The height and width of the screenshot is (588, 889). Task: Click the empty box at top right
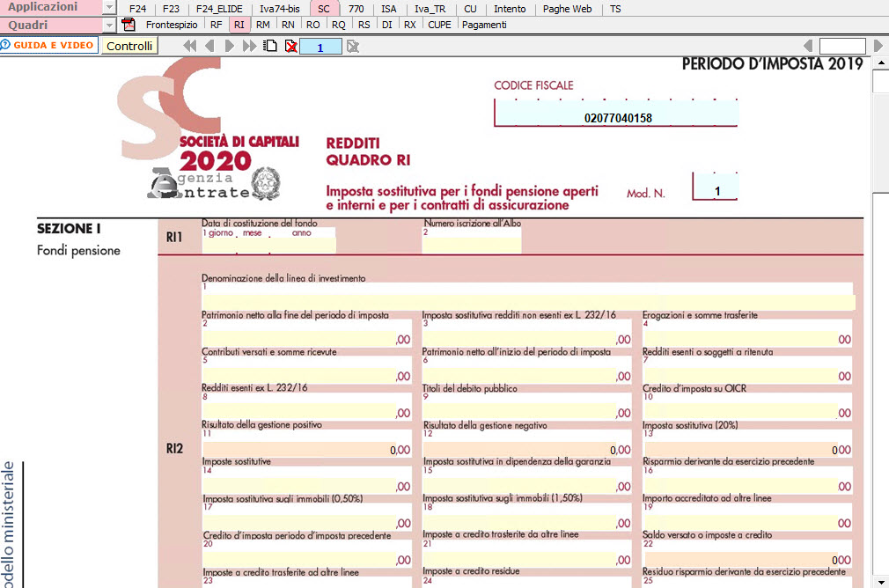pyautogui.click(x=842, y=46)
